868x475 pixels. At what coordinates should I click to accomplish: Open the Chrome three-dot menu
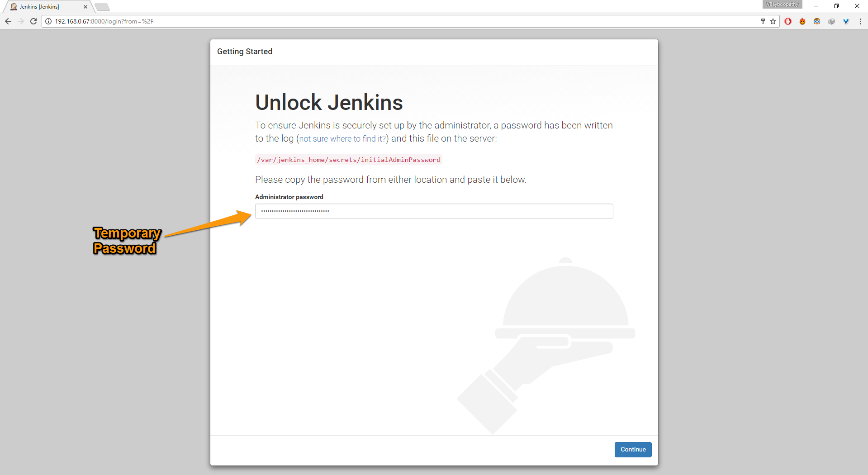[x=860, y=21]
